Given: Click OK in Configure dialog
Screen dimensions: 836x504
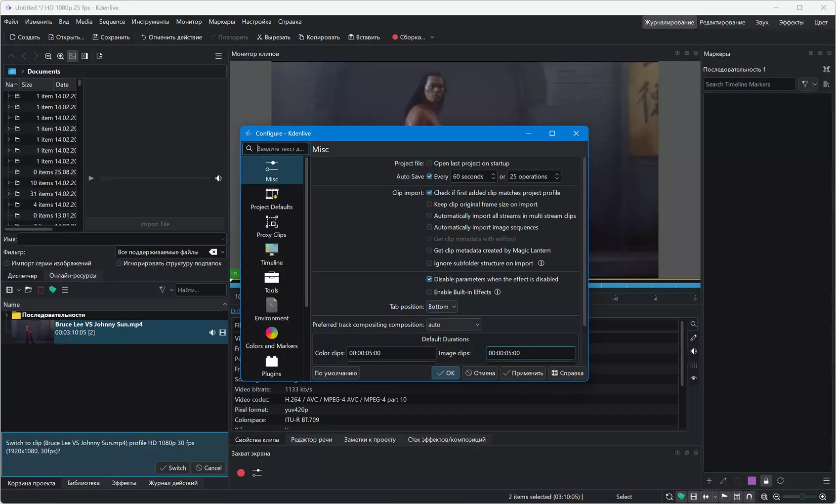Looking at the screenshot, I should (x=446, y=373).
